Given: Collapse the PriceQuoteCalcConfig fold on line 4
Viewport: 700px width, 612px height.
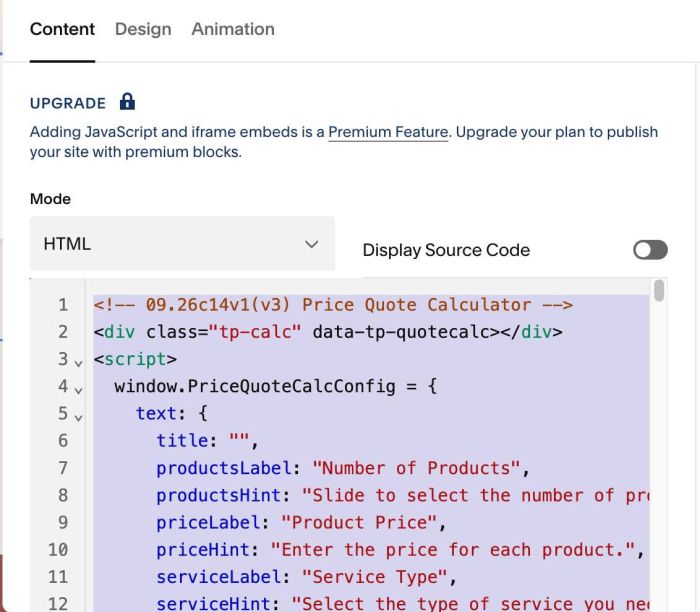Looking at the screenshot, I should click(79, 391).
